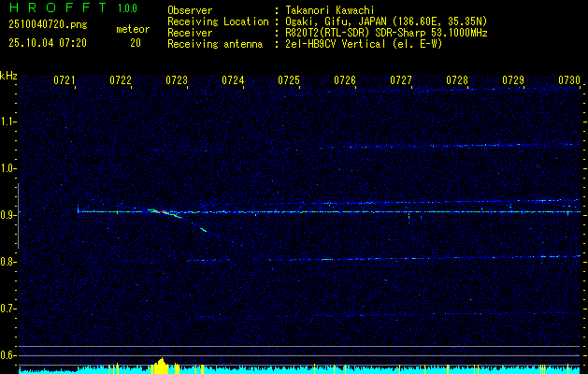This screenshot has height=374, width=588.
Task: Click the 0.8 kHz axis label
Action: tap(7, 262)
